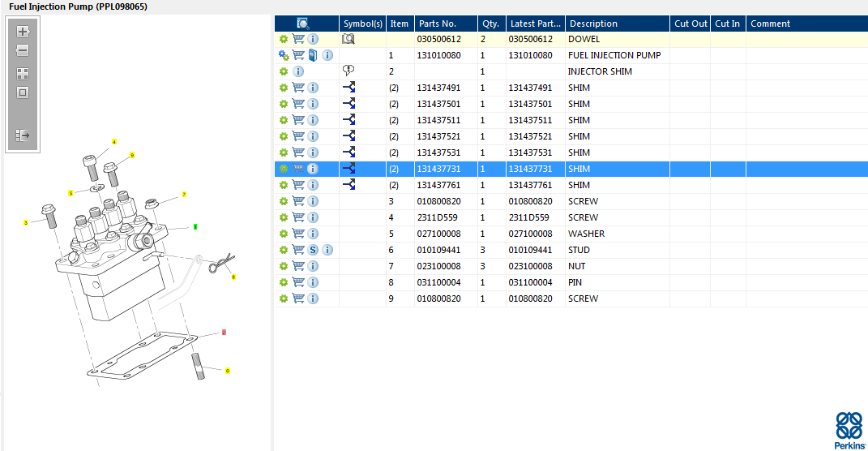Click the search icon in table header
Viewport: 868px width, 451px height.
(303, 24)
